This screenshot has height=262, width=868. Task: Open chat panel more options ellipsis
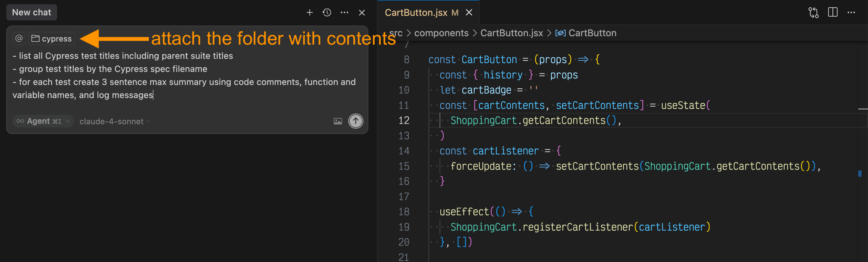click(x=344, y=12)
